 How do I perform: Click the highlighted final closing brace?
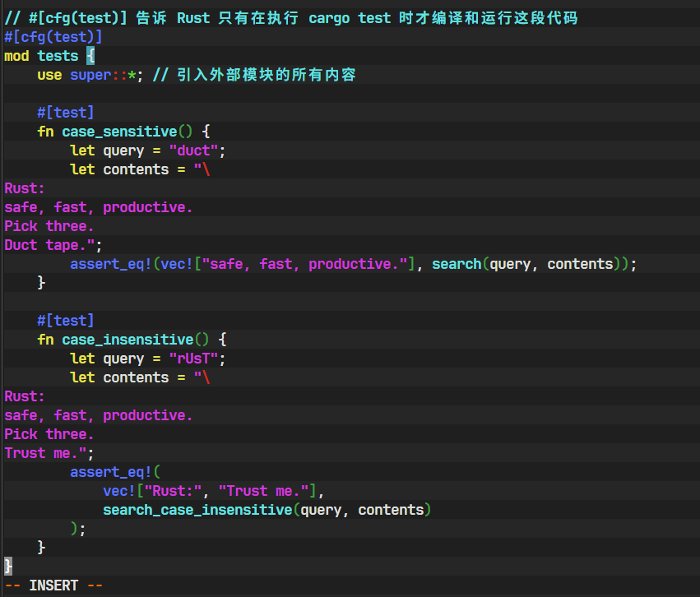pos(8,567)
